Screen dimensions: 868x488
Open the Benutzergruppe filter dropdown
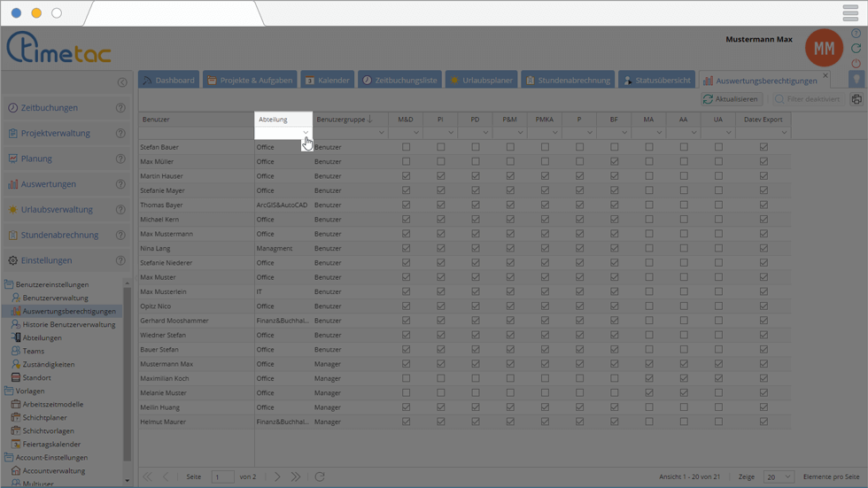click(x=382, y=133)
